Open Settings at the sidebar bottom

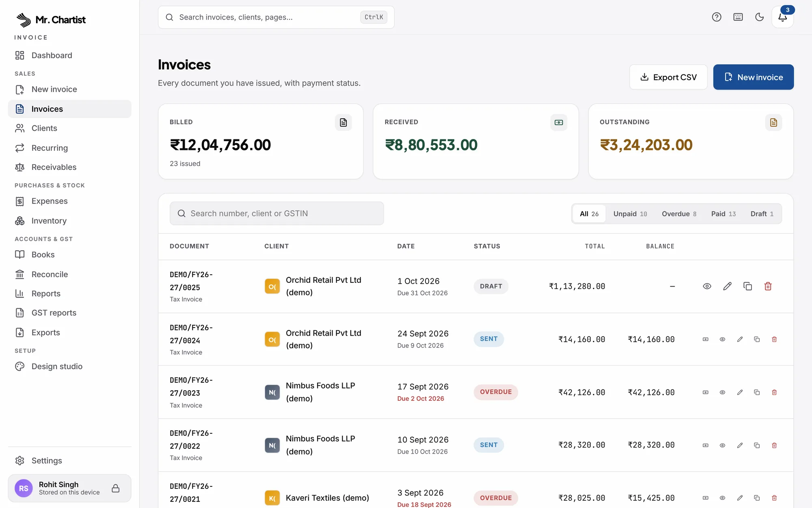[x=70, y=460]
